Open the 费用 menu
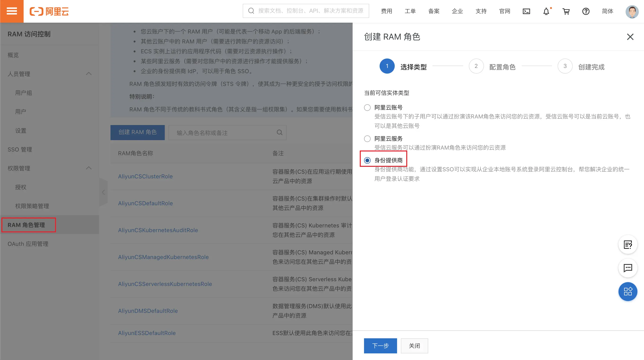Image resolution: width=644 pixels, height=360 pixels. tap(386, 11)
